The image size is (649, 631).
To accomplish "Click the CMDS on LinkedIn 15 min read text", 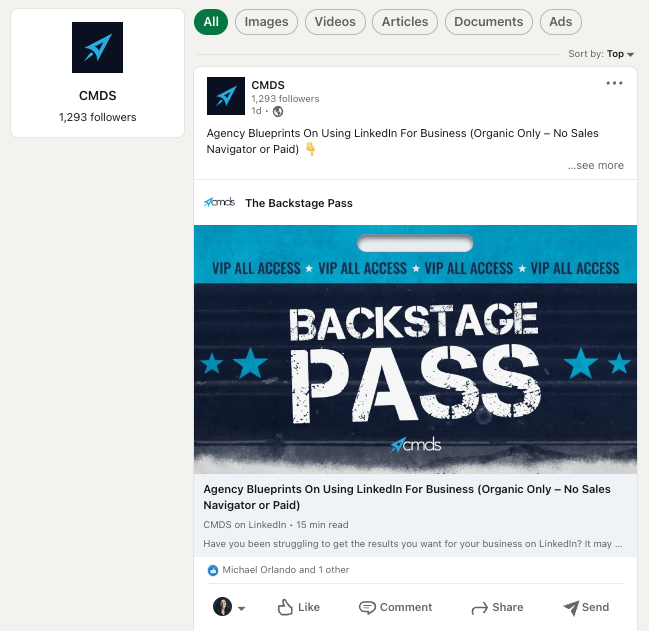I will (x=276, y=525).
